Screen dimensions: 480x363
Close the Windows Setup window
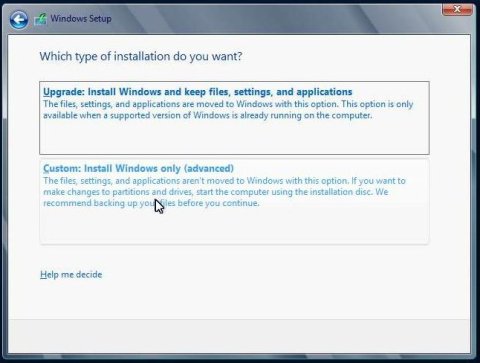(457, 10)
